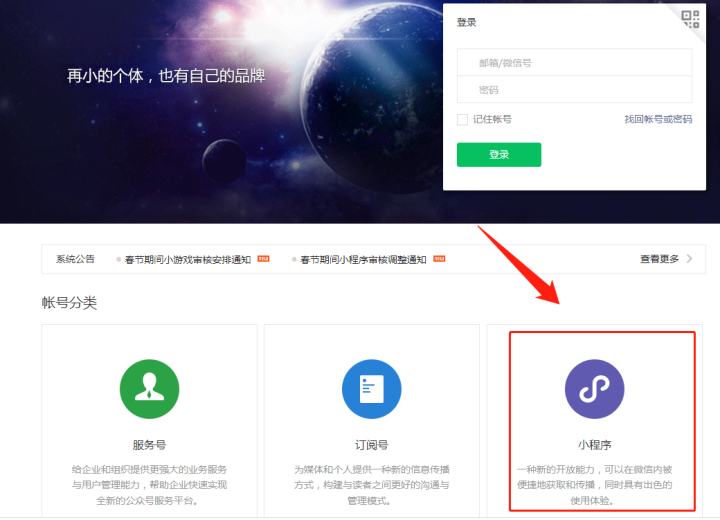Focus the 邮箱/微信号 input field
Screen dimensions: 720x520
coord(574,62)
